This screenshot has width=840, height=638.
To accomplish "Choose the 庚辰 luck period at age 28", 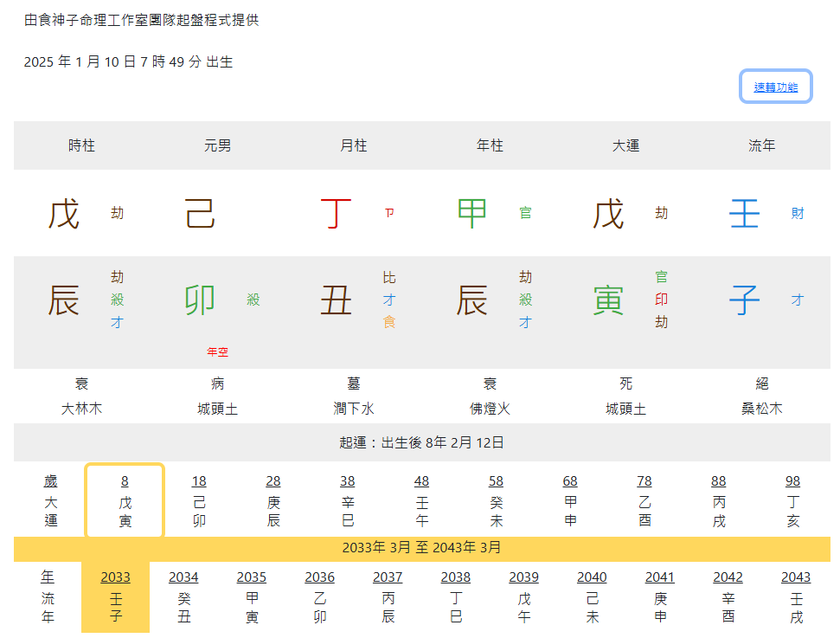I will (x=273, y=501).
